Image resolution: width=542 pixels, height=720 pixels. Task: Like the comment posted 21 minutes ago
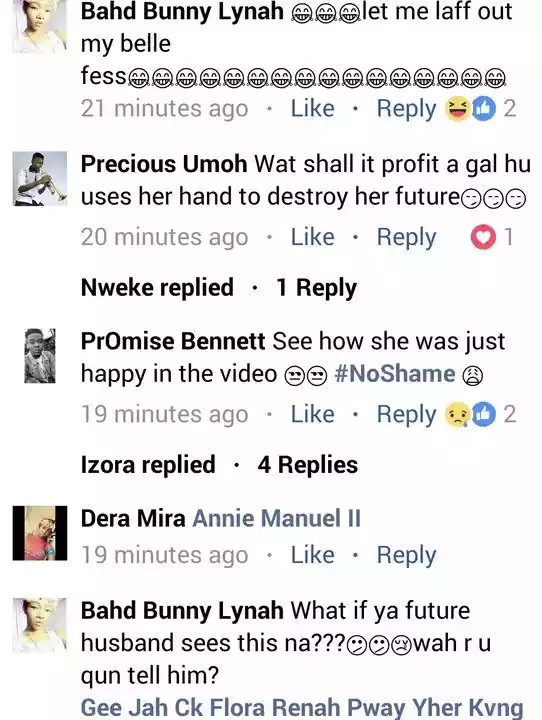(x=312, y=109)
